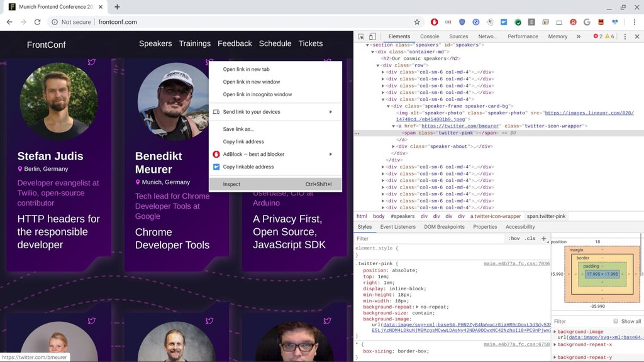Collapse the div class row node

(x=378, y=65)
